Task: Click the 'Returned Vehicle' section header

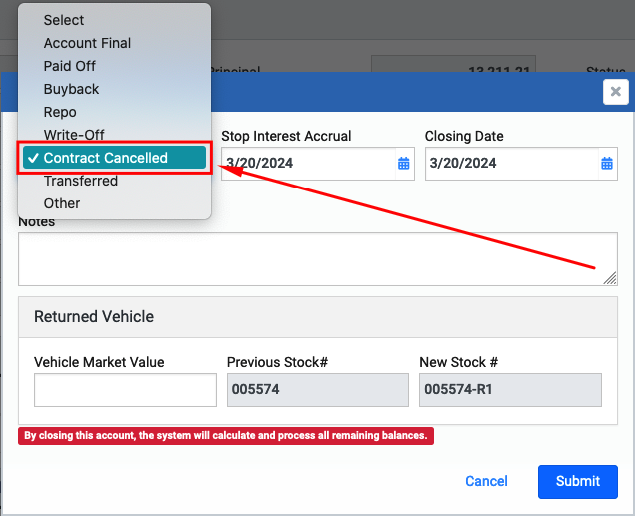Action: coord(318,317)
